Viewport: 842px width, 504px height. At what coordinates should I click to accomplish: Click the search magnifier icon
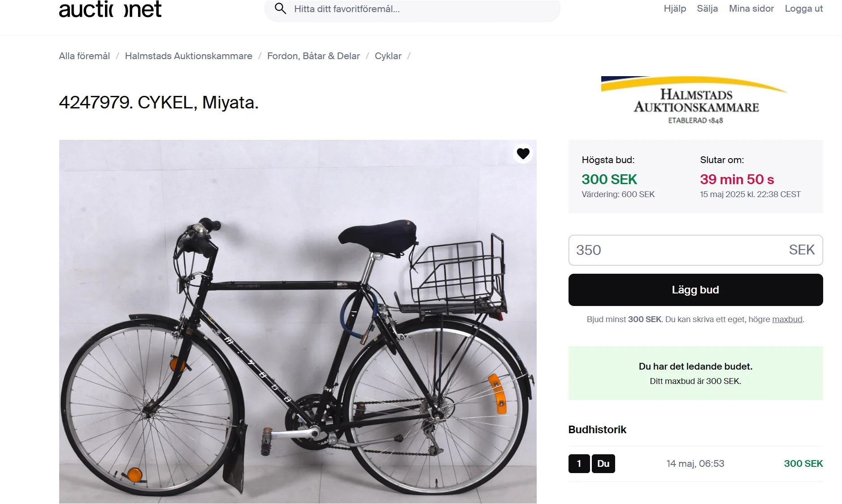click(x=280, y=9)
